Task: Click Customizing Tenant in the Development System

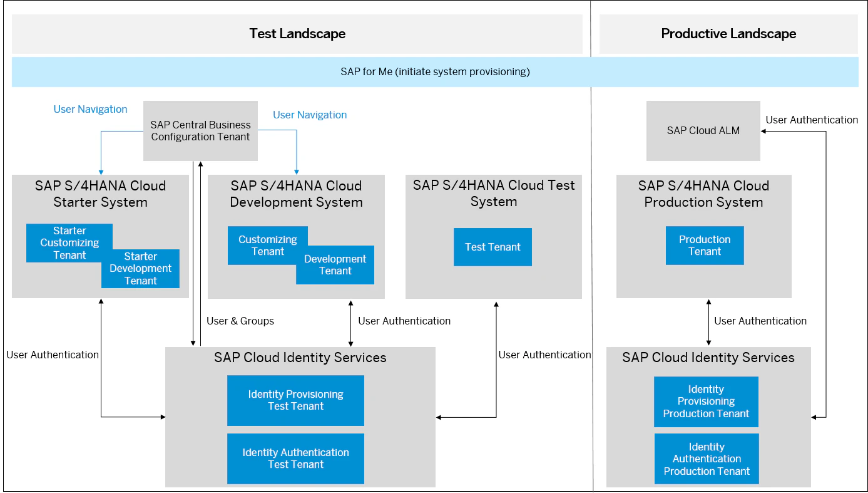Action: (268, 246)
